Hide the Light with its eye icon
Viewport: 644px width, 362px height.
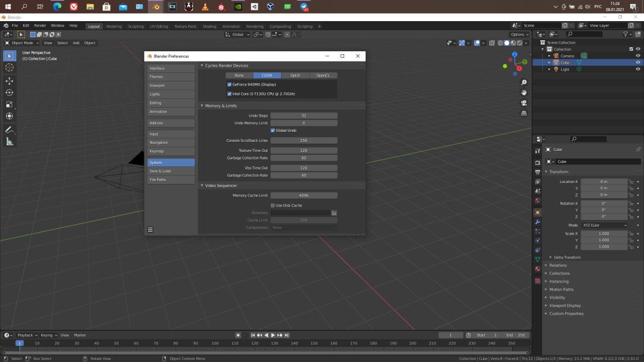pyautogui.click(x=638, y=69)
